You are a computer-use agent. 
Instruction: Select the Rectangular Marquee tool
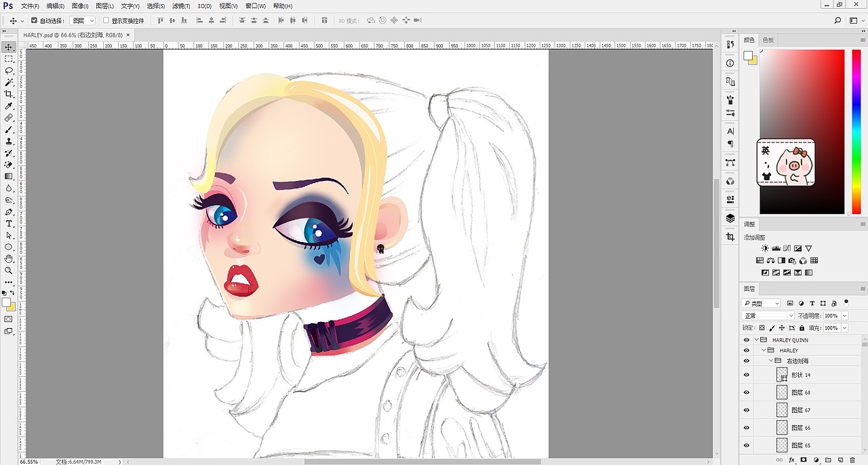9,59
